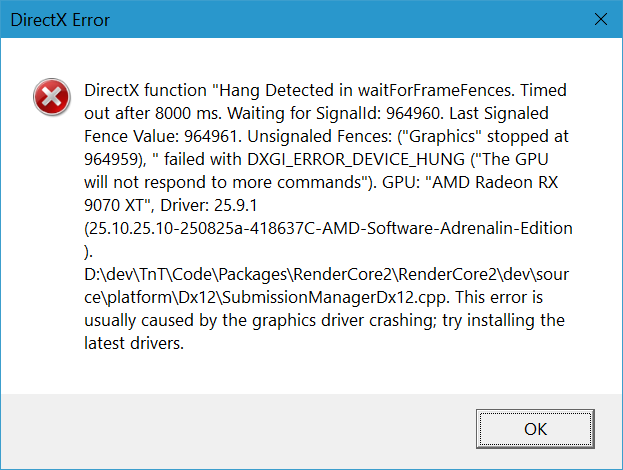Click the "DirectX Error" window title
623x470 pixels.
(x=61, y=19)
